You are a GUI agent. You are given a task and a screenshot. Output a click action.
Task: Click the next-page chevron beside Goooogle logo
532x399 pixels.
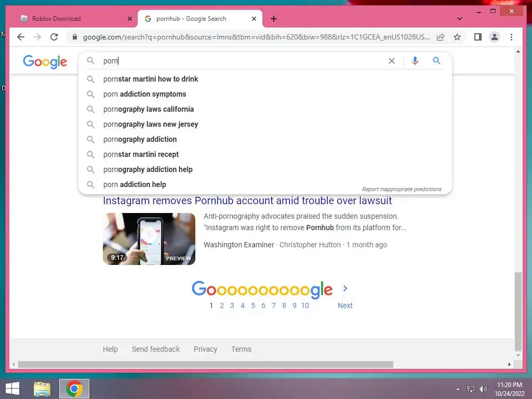[345, 288]
